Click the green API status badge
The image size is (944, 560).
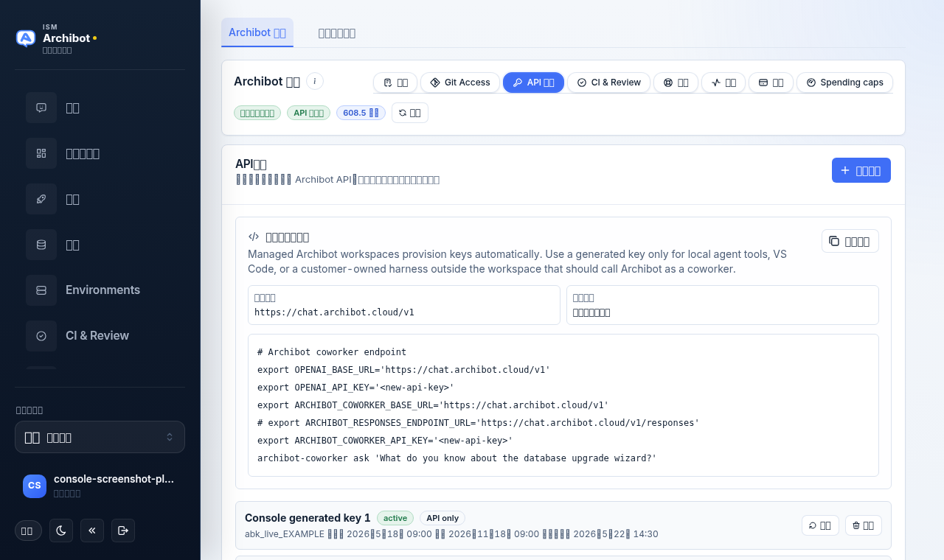point(308,113)
